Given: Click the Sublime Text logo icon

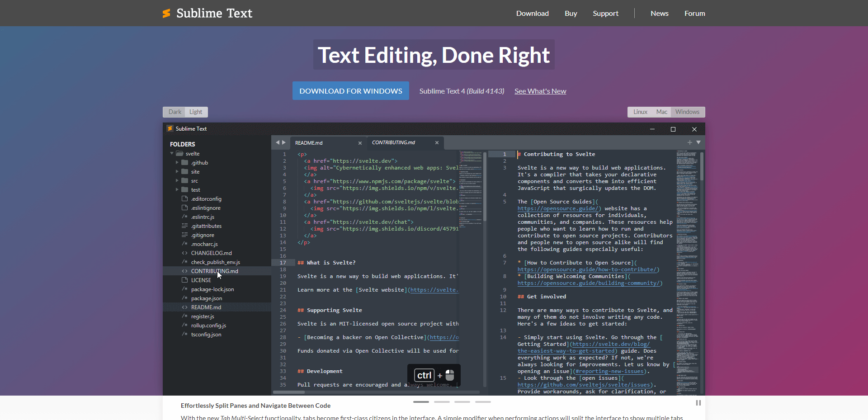Looking at the screenshot, I should [x=167, y=13].
